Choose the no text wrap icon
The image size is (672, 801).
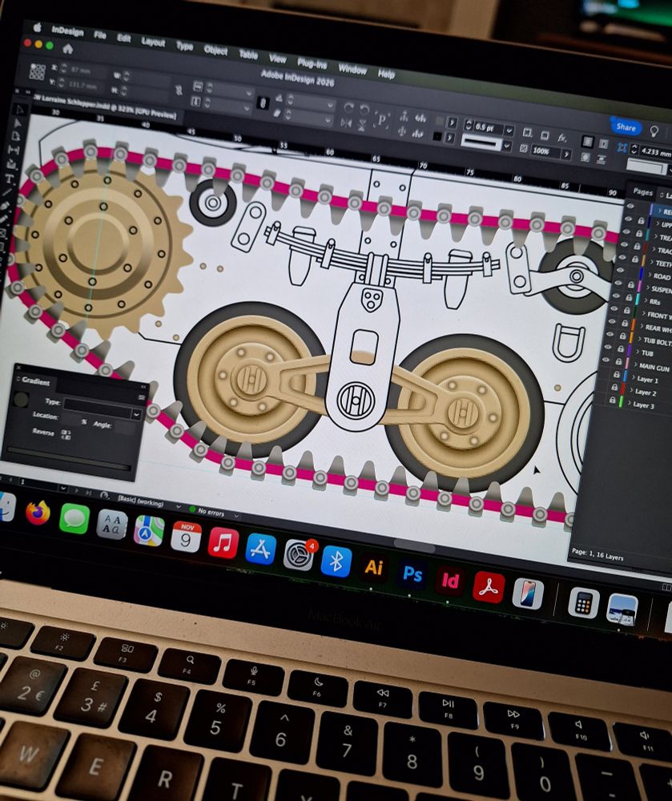click(588, 142)
